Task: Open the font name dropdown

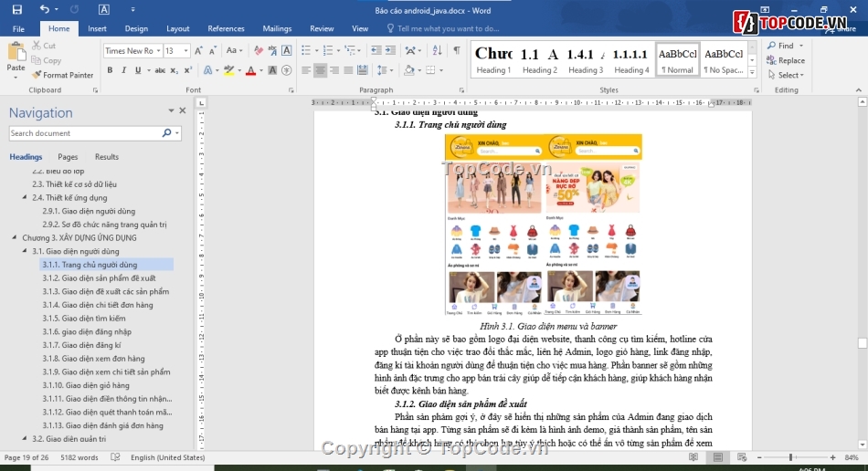Action: point(158,51)
